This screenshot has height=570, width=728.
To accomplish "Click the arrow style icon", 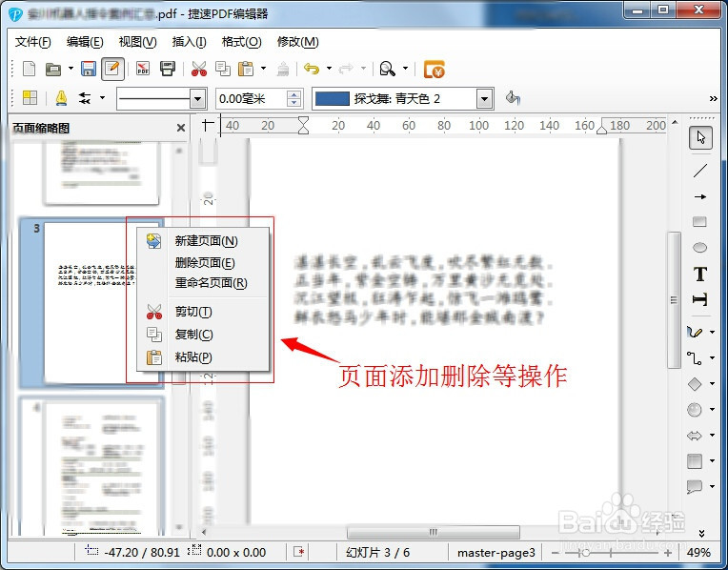I will click(x=85, y=98).
